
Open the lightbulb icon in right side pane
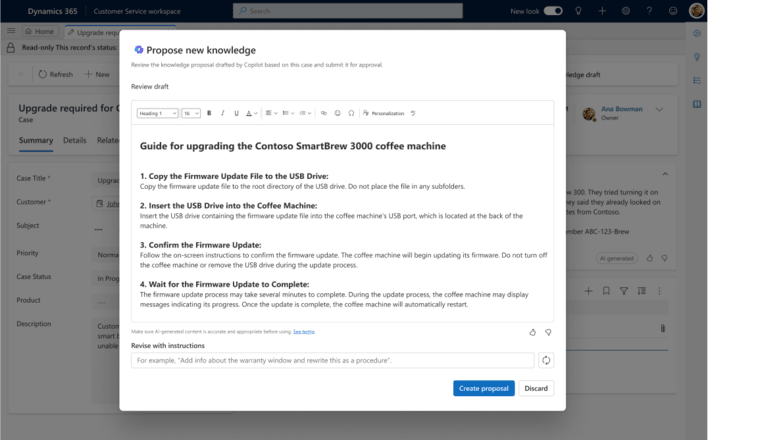[x=697, y=57]
